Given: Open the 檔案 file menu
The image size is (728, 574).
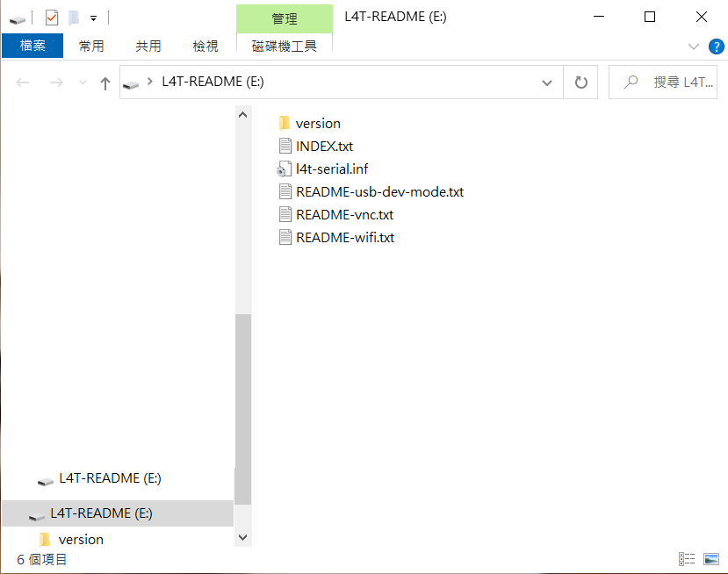Looking at the screenshot, I should [32, 46].
